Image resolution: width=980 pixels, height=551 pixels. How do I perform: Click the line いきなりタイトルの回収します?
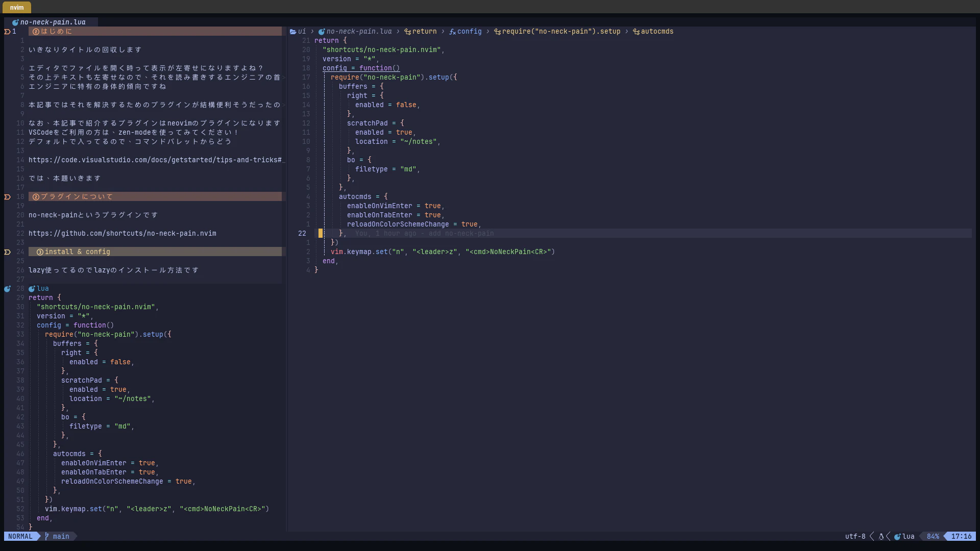pyautogui.click(x=85, y=50)
